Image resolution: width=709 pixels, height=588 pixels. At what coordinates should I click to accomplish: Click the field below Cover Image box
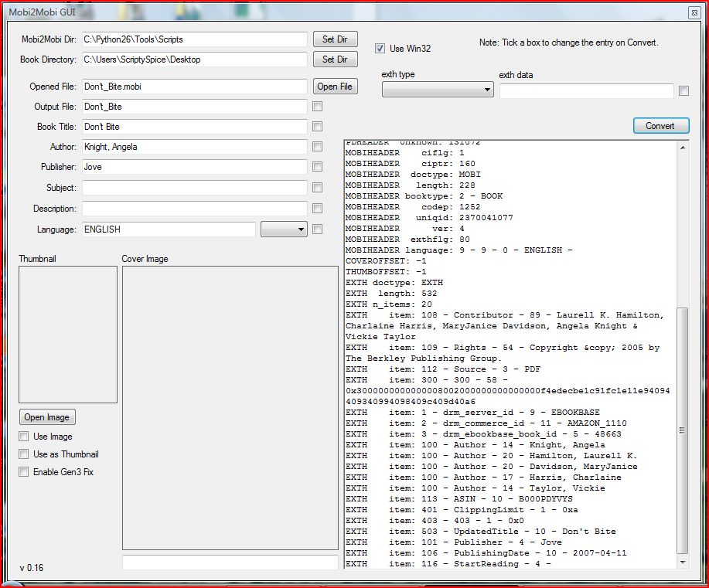click(230, 563)
